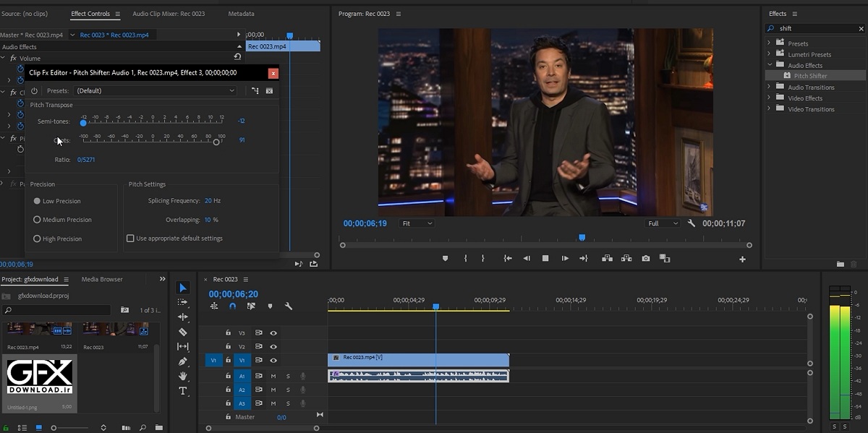The width and height of the screenshot is (868, 433).
Task: Click the Pitch Shifter power bypass icon
Action: (x=34, y=91)
